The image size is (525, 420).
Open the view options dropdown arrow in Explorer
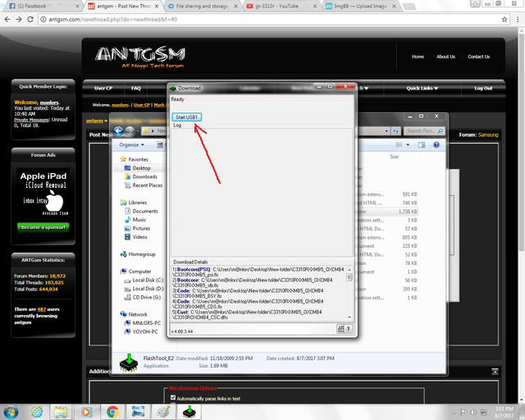(408, 144)
